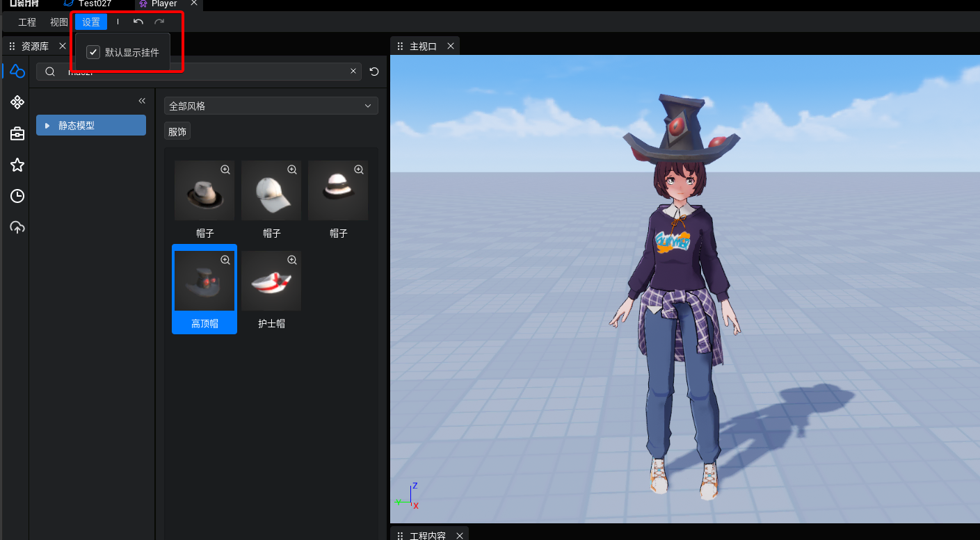Open the components diamond-grid sidebar icon
Viewport: 980px width, 540px height.
coord(17,102)
